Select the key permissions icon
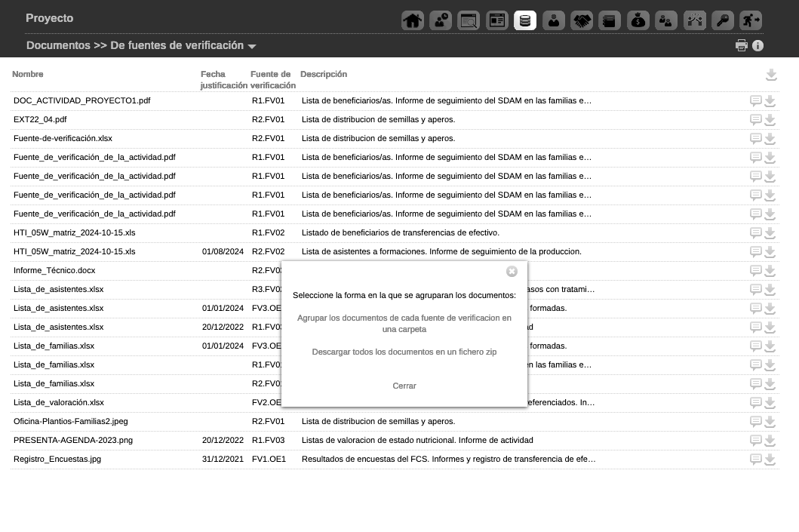This screenshot has width=799, height=532. coord(722,20)
